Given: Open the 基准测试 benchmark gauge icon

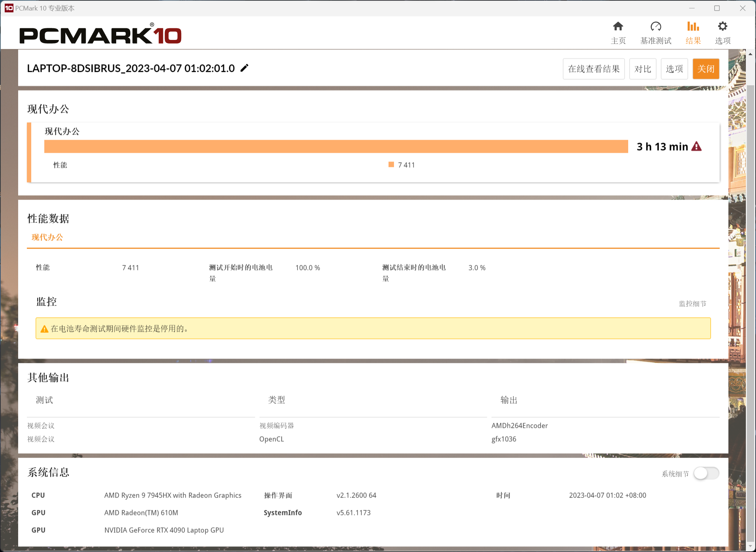Looking at the screenshot, I should coord(656,26).
